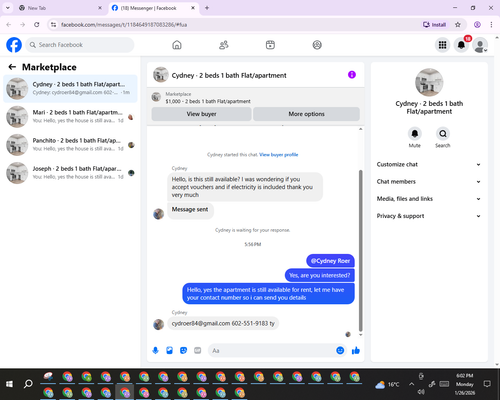Click the large listing photo in info panel
The image size is (500, 400).
[x=429, y=83]
